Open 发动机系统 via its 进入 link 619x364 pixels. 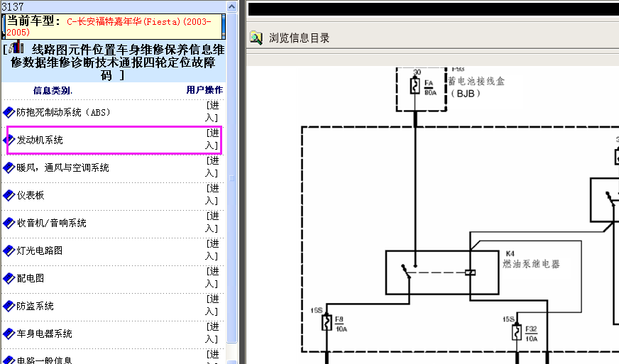(x=212, y=139)
